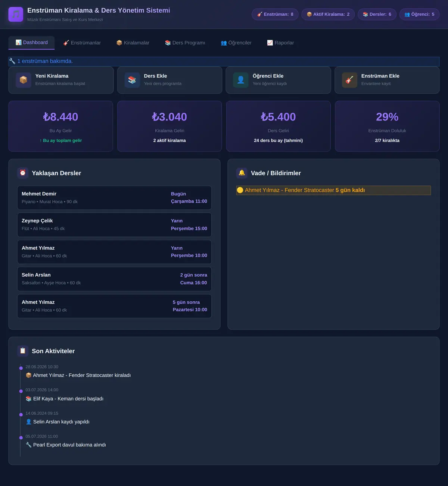Go to the Ders Programı tab
Viewport: 448px width, 486px height.
click(185, 43)
